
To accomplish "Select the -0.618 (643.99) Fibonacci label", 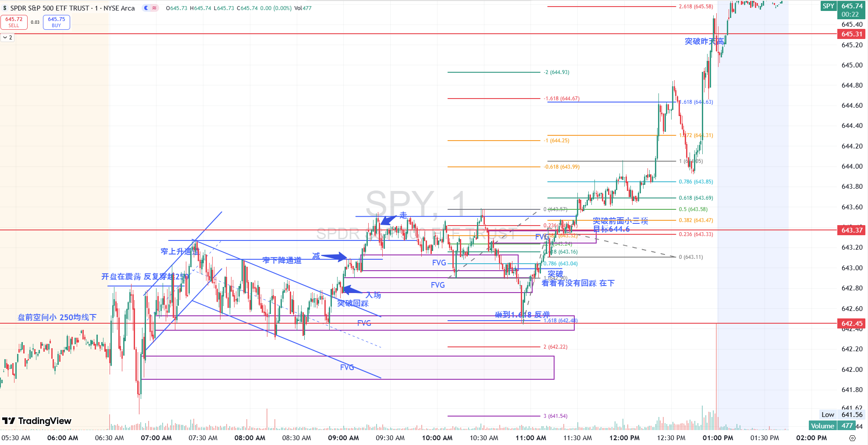I will (x=562, y=167).
